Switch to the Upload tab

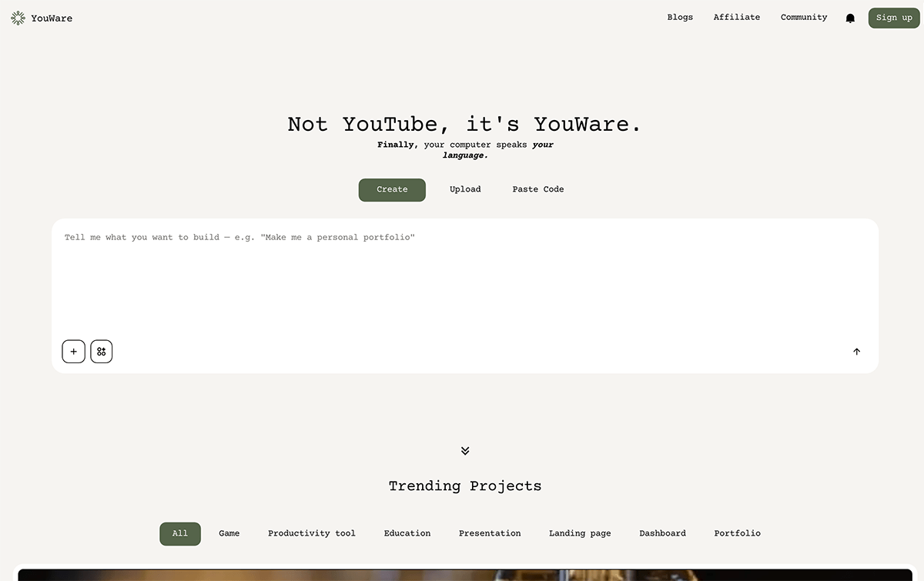[x=465, y=189]
